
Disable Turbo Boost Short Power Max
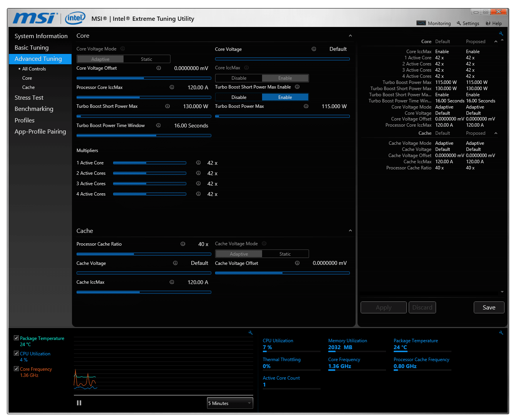point(239,97)
